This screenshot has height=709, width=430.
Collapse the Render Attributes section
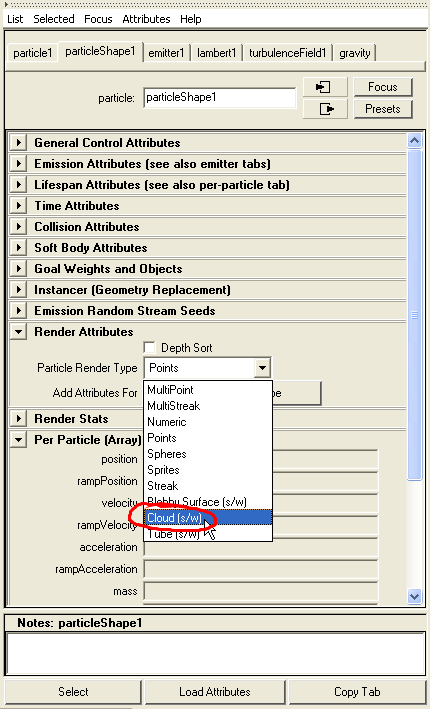tap(19, 331)
